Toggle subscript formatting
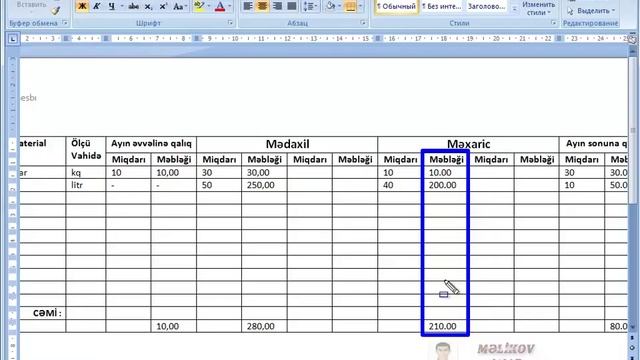This screenshot has width=640, height=360. [149, 6]
